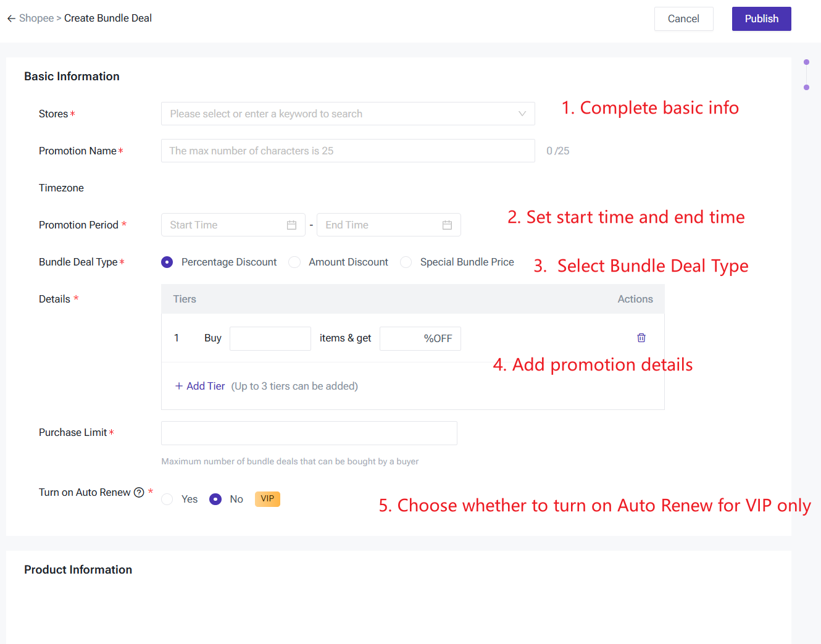Turn on Auto Renew with Yes

[167, 500]
